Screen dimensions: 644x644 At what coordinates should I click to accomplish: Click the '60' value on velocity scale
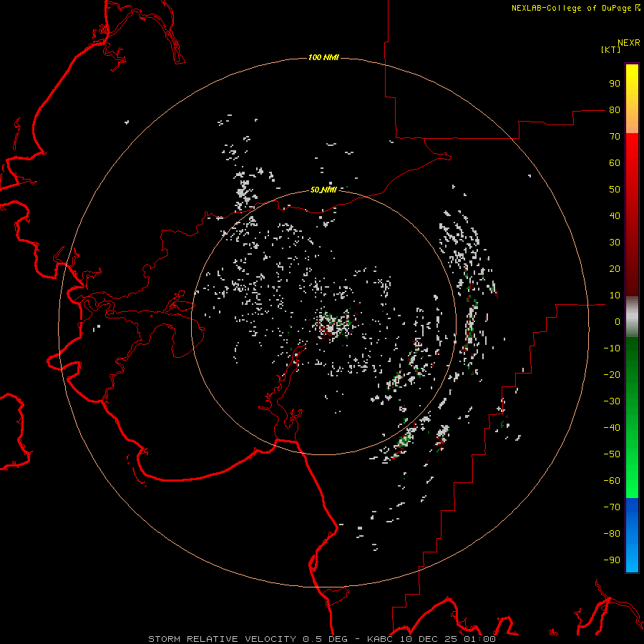(x=615, y=163)
